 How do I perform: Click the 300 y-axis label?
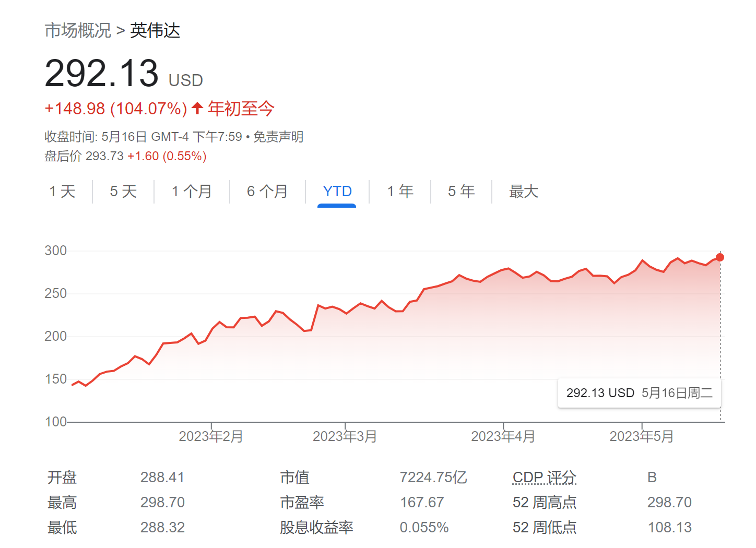(x=56, y=251)
